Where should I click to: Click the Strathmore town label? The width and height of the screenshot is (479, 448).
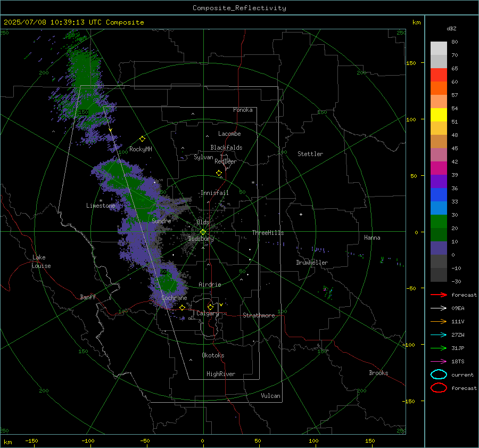259,315
